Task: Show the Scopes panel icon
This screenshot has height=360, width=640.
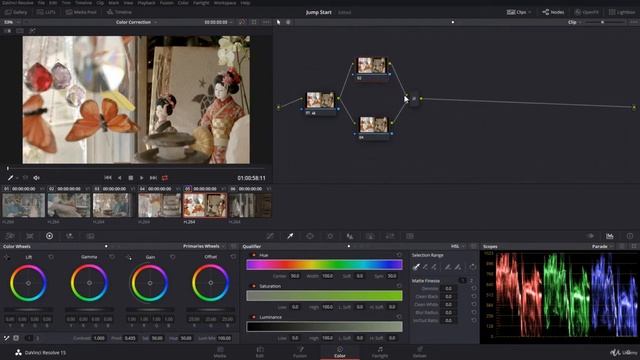Action: 610,236
